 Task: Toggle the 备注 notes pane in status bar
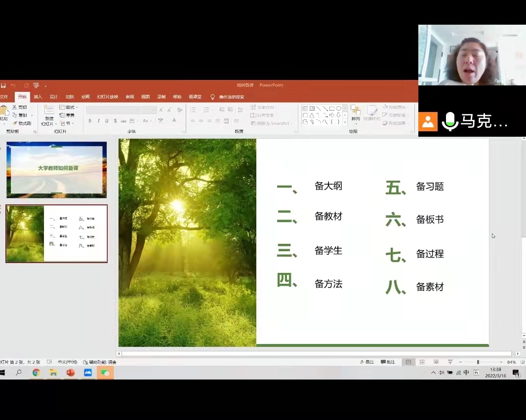tap(366, 362)
